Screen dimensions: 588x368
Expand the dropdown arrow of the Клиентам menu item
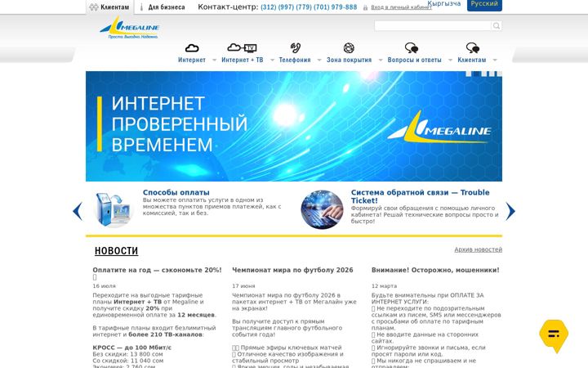[495, 60]
